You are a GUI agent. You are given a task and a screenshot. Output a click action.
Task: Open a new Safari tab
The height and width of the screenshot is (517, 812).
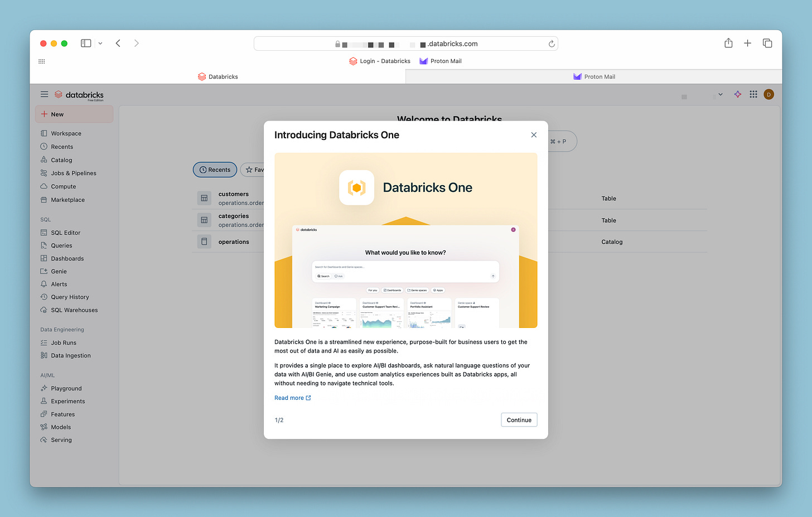(747, 43)
